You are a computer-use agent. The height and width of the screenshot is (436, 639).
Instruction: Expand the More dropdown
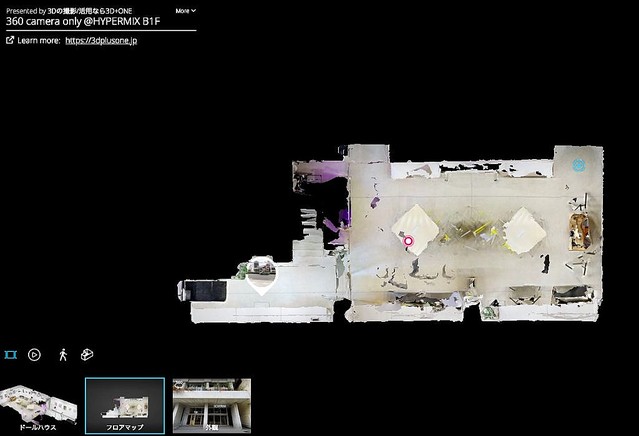click(x=185, y=11)
